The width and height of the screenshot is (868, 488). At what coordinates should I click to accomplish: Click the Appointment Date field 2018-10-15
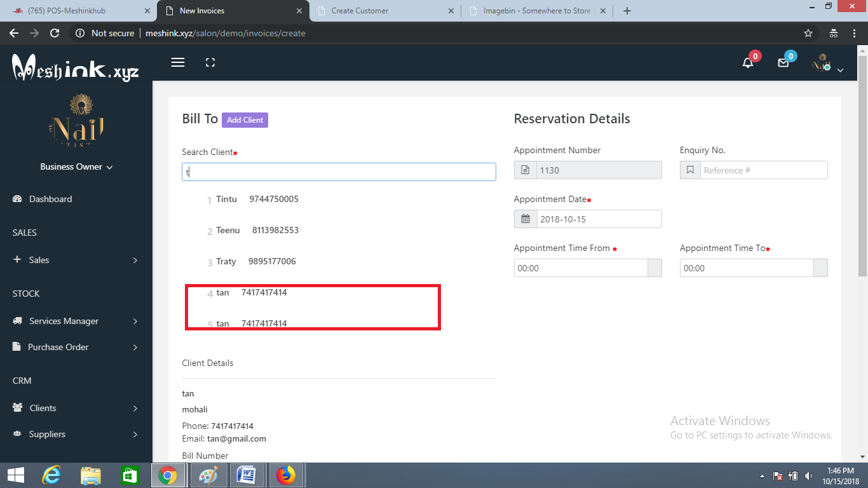599,219
